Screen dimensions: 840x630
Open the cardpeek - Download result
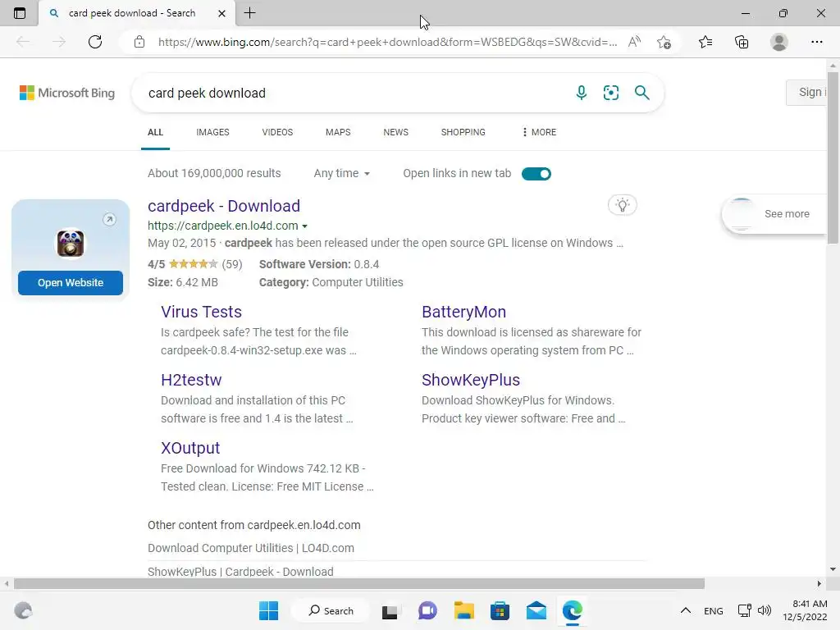[224, 206]
